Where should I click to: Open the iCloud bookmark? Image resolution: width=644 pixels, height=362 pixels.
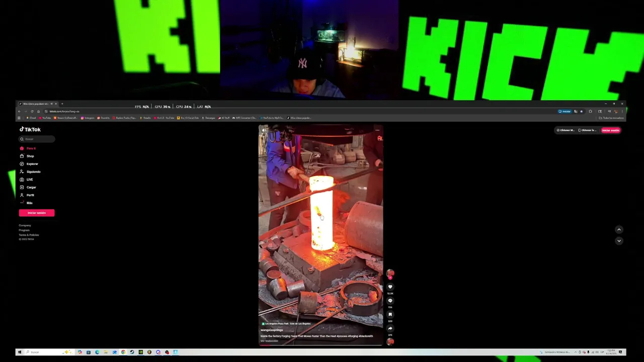(x=31, y=118)
